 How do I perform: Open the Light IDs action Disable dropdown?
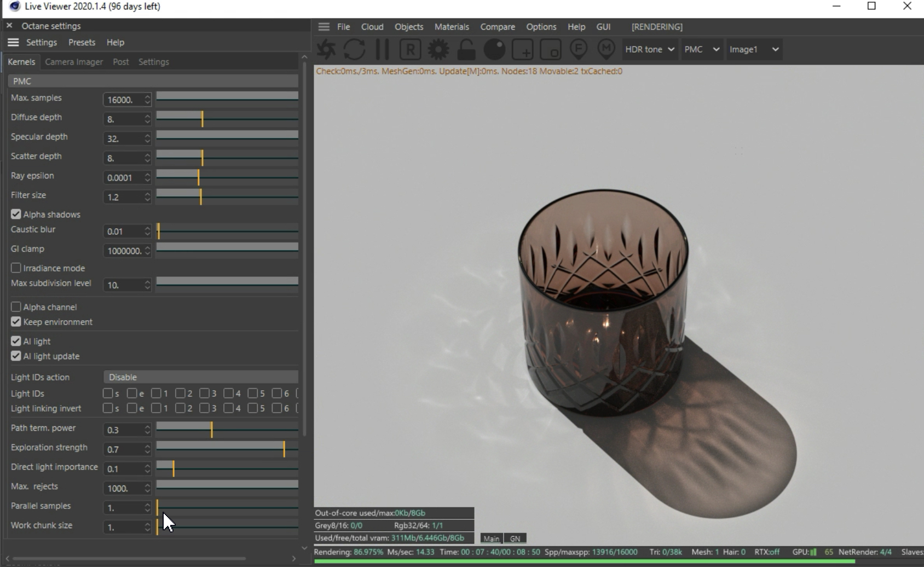(x=200, y=377)
